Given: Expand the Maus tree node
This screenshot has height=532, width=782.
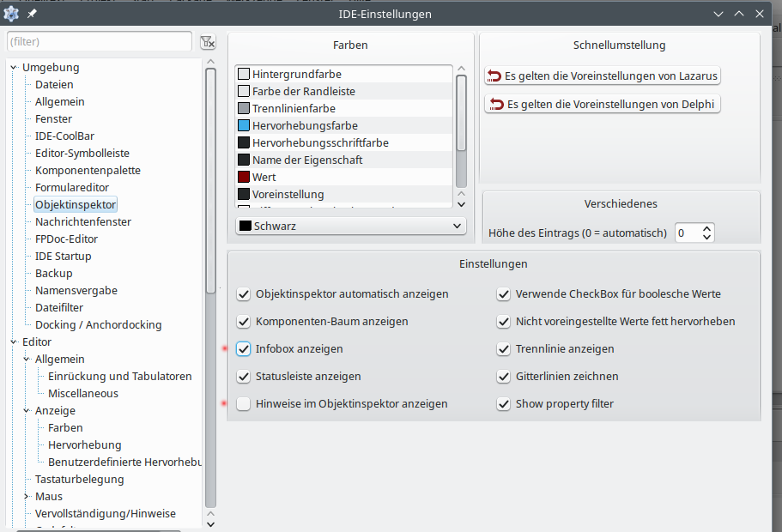Looking at the screenshot, I should [x=27, y=496].
